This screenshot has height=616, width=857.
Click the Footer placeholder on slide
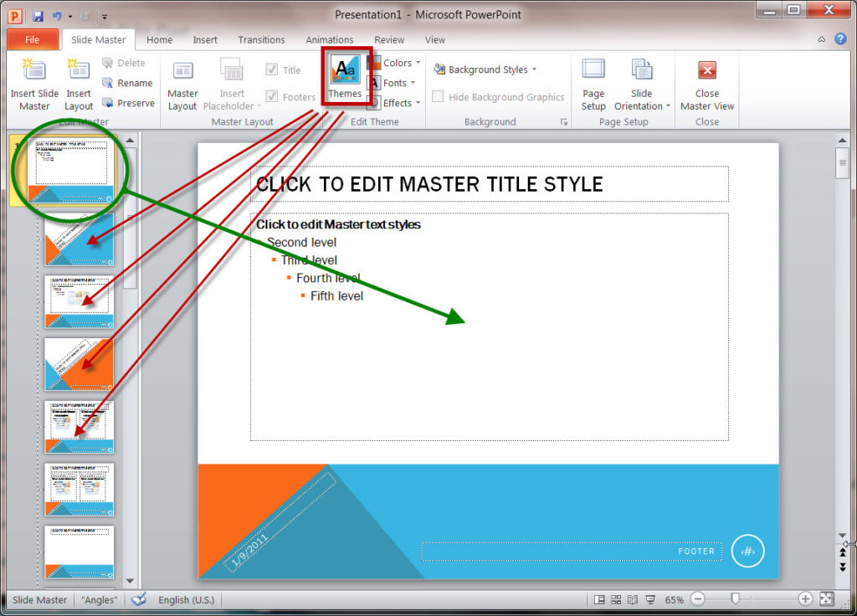(571, 551)
